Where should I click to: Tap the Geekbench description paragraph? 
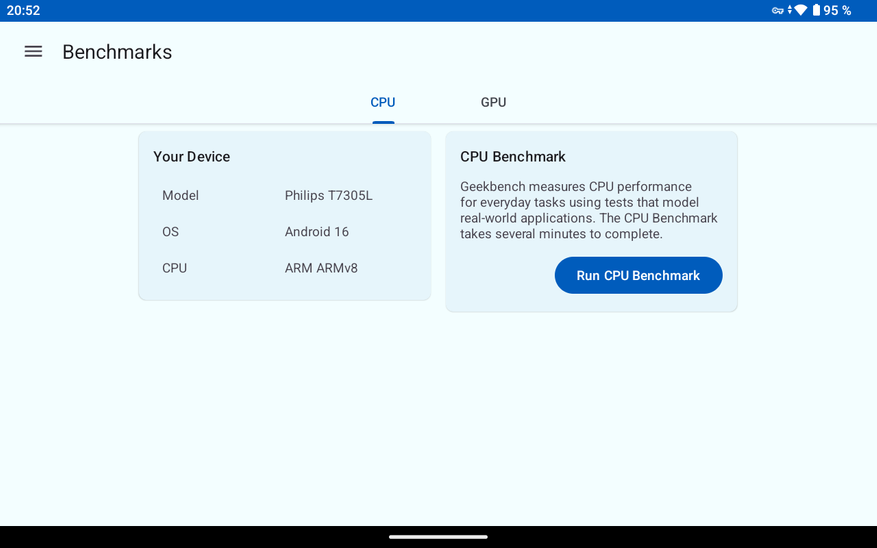coord(588,210)
